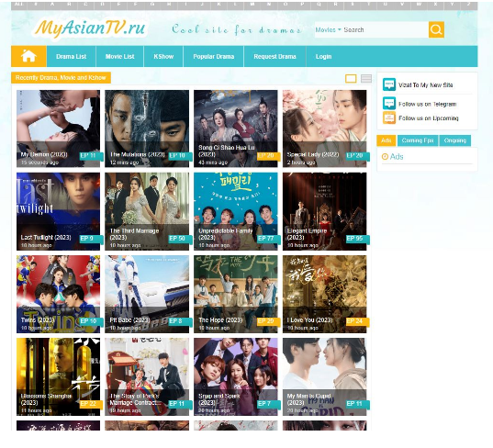Go to the KShow section
The image size is (493, 448).
tap(163, 56)
